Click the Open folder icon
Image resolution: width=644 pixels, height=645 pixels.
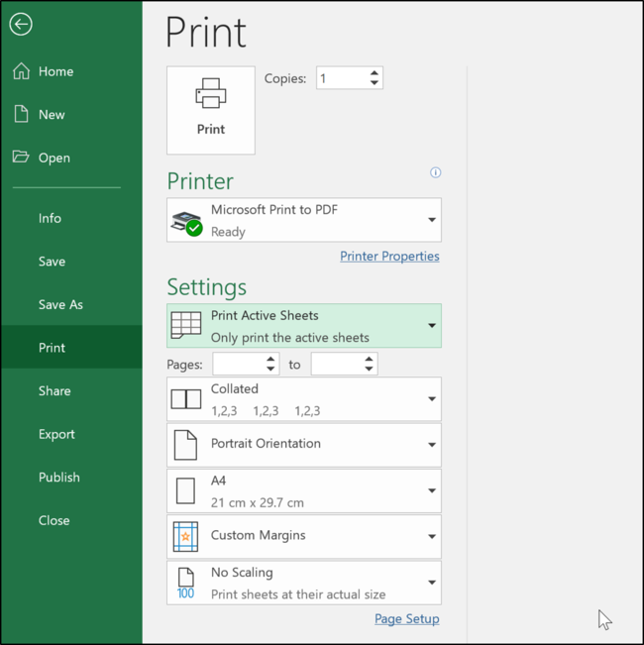coord(21,157)
